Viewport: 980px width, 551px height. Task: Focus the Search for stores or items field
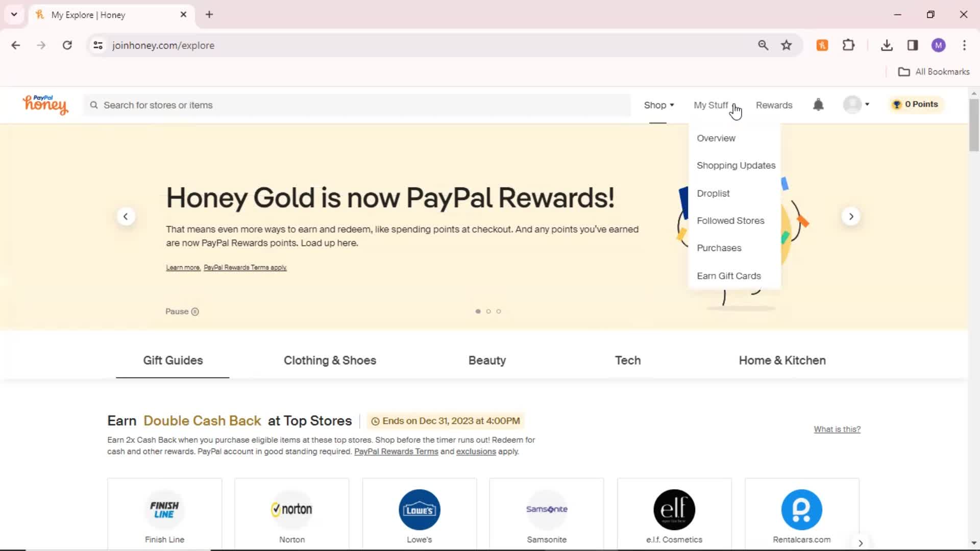[x=357, y=105]
